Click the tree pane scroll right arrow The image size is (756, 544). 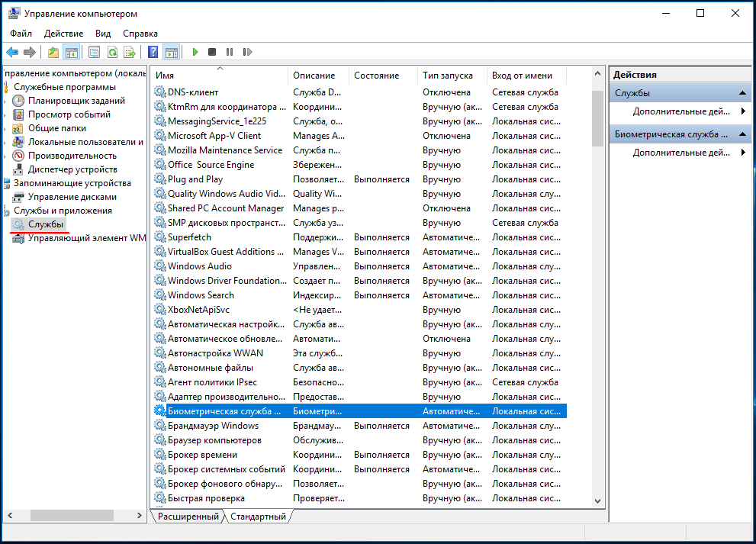click(x=140, y=516)
